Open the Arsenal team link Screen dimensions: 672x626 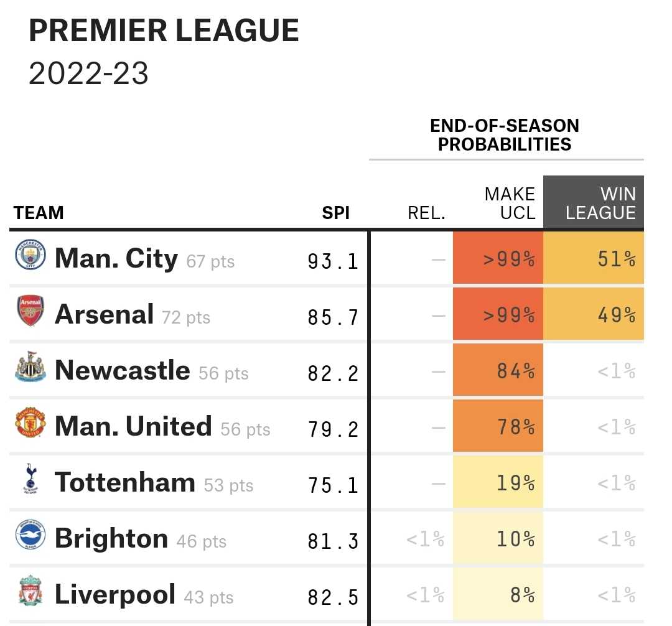(104, 314)
